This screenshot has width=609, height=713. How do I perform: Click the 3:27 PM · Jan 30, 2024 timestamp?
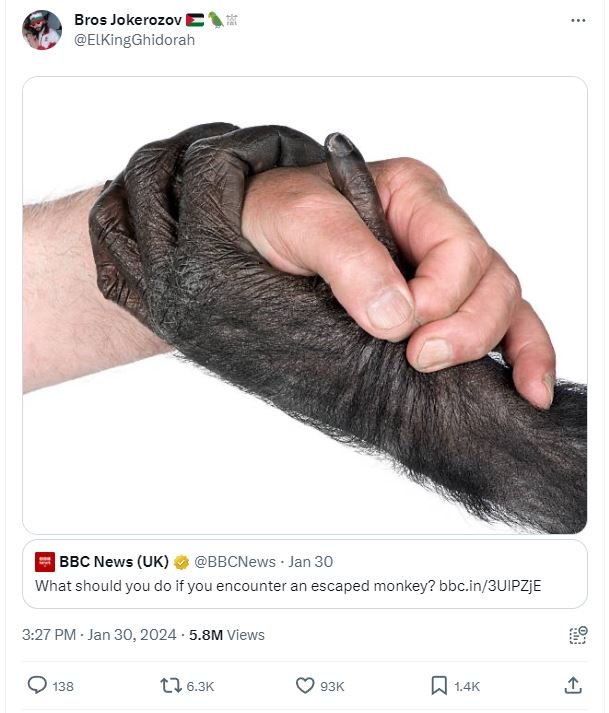(x=99, y=635)
